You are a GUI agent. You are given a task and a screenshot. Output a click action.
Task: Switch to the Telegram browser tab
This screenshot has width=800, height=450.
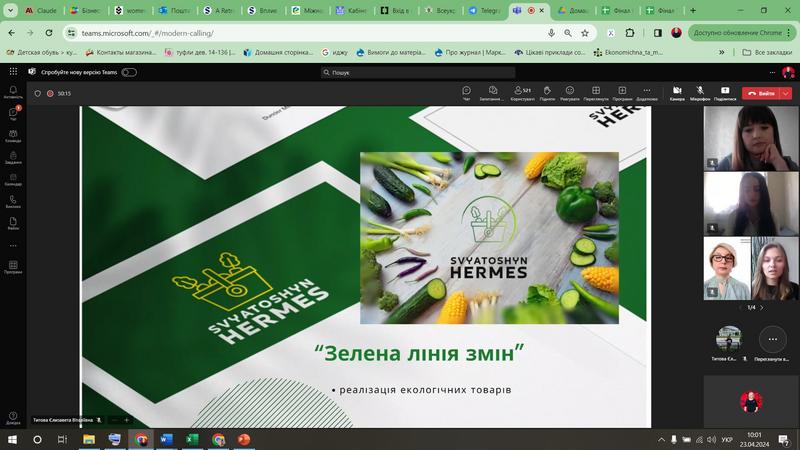[485, 10]
